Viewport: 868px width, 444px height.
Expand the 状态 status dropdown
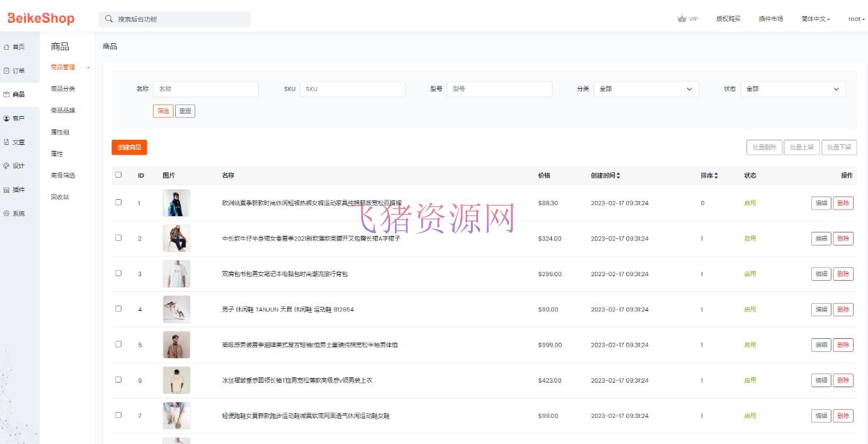coord(793,89)
